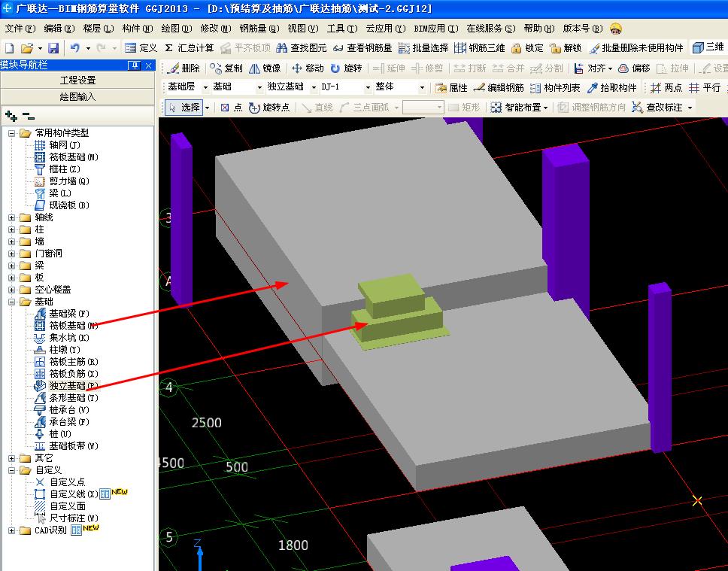Expand the CAD识别 folder

point(11,530)
